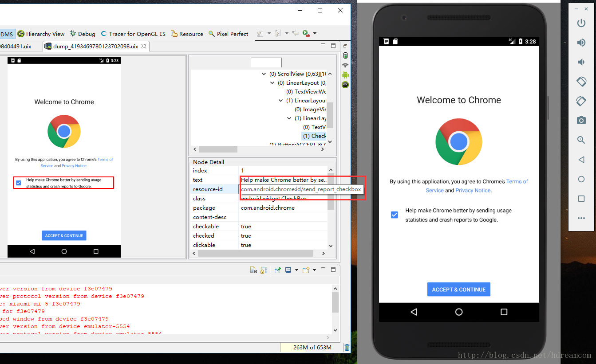Viewport: 596px width, 364px height.
Task: Click the hierarchy tree horizontal scrollbar thumb
Action: [x=218, y=149]
